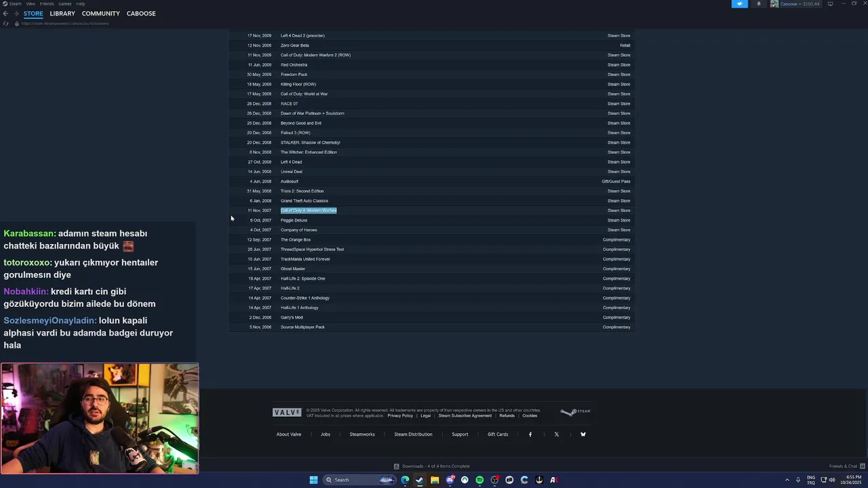The image size is (868, 488).
Task: Go to the LIBRARY tab
Action: click(x=62, y=14)
